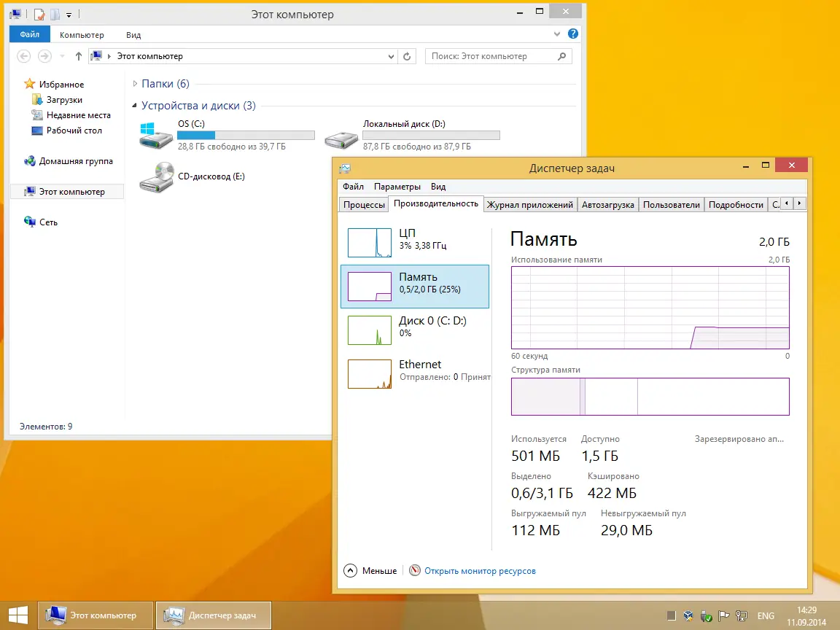Open the Action Center flag tray icon
This screenshot has width=840, height=630.
pos(723,616)
